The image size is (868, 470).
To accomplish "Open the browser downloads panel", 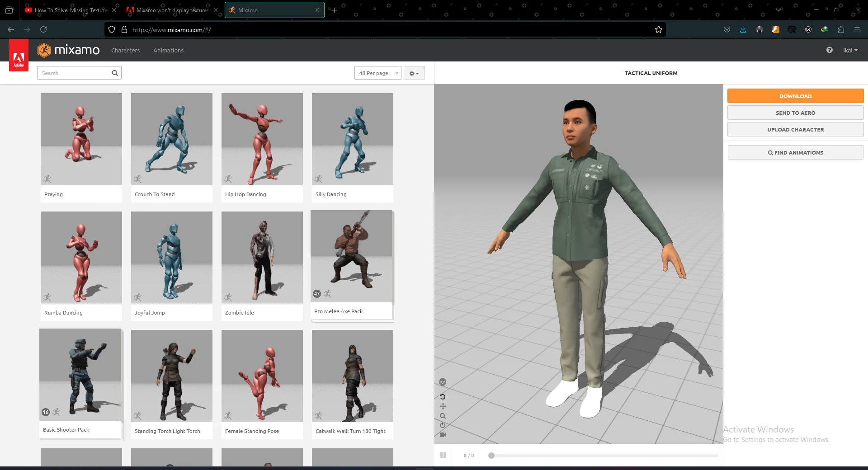I will click(x=743, y=29).
